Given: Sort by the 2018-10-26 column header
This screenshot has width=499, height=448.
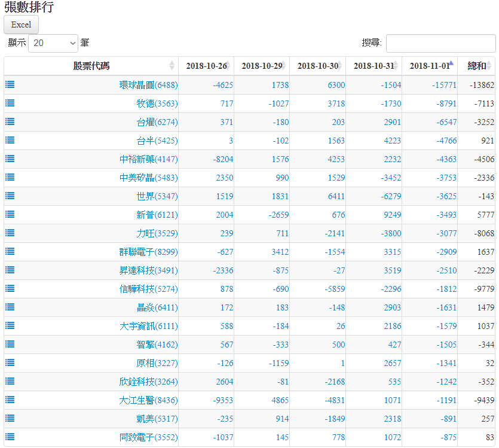Looking at the screenshot, I should [x=206, y=66].
